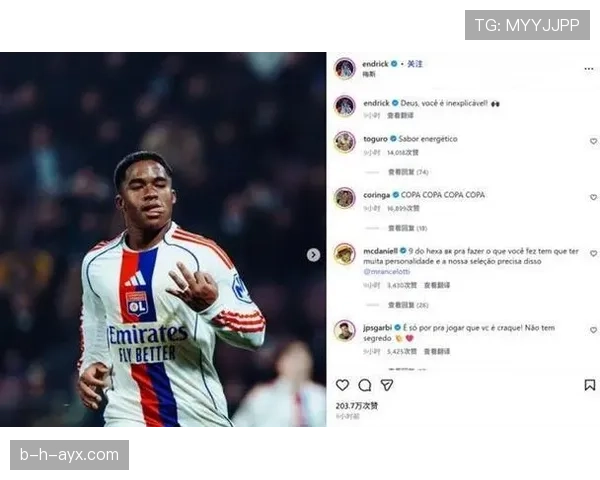
Task: Save the post with the bookmark icon
Action: [x=590, y=385]
